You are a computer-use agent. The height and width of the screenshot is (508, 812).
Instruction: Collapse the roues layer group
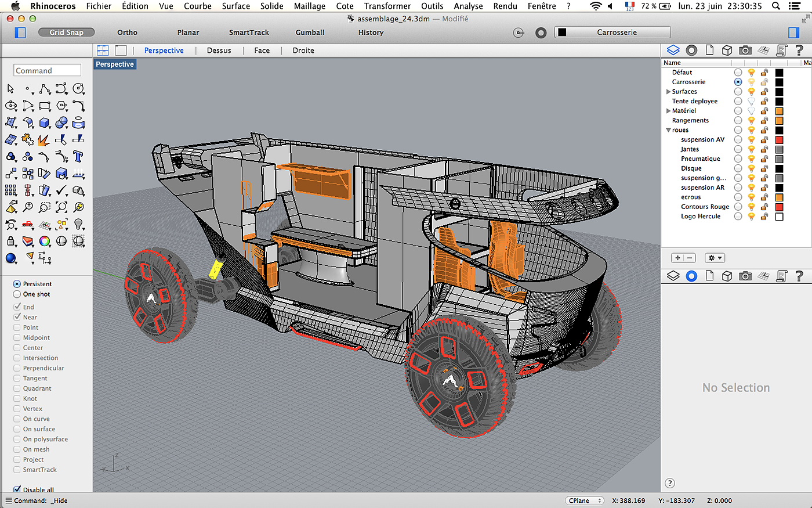click(x=668, y=130)
